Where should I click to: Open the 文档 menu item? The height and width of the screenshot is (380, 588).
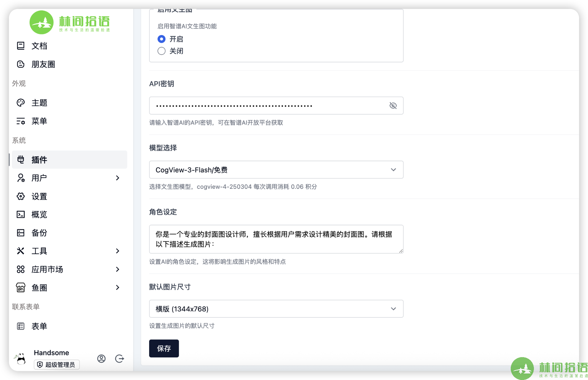pos(39,46)
